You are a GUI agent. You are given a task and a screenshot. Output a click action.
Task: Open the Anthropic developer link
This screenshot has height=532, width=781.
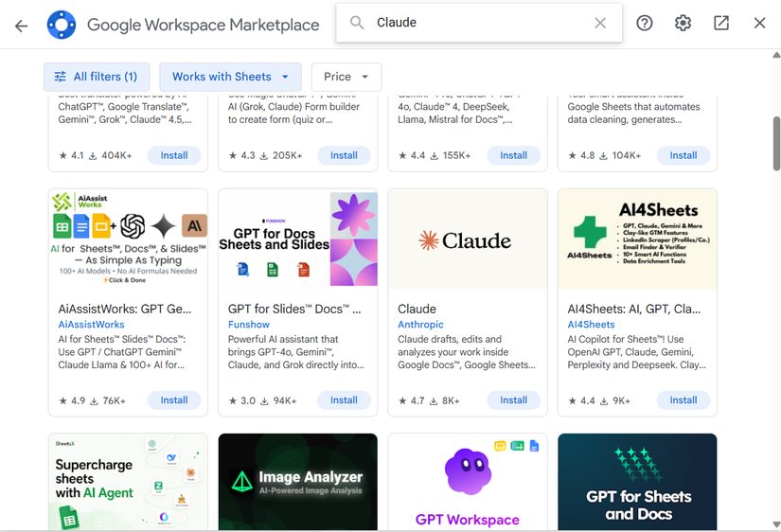420,325
